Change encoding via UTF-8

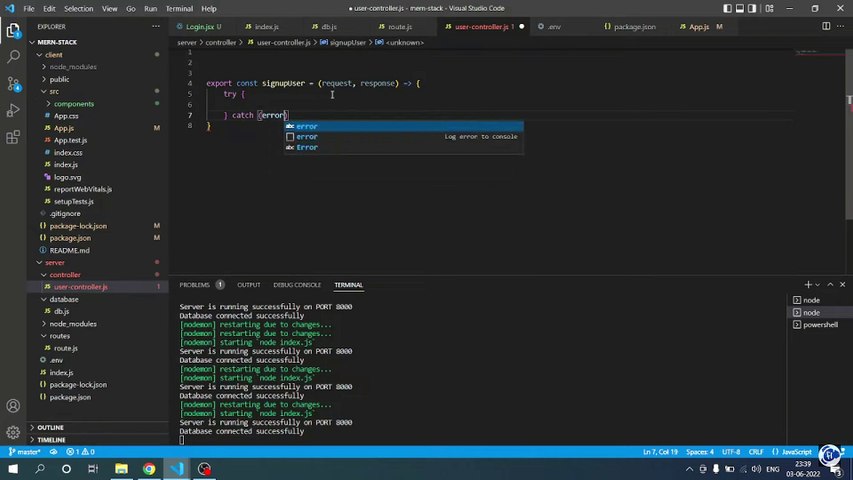pos(731,452)
